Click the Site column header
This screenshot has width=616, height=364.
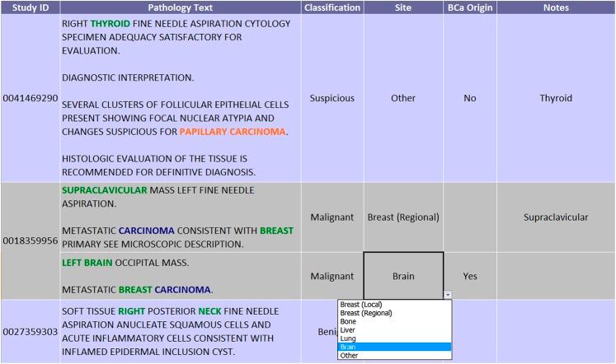(x=403, y=7)
